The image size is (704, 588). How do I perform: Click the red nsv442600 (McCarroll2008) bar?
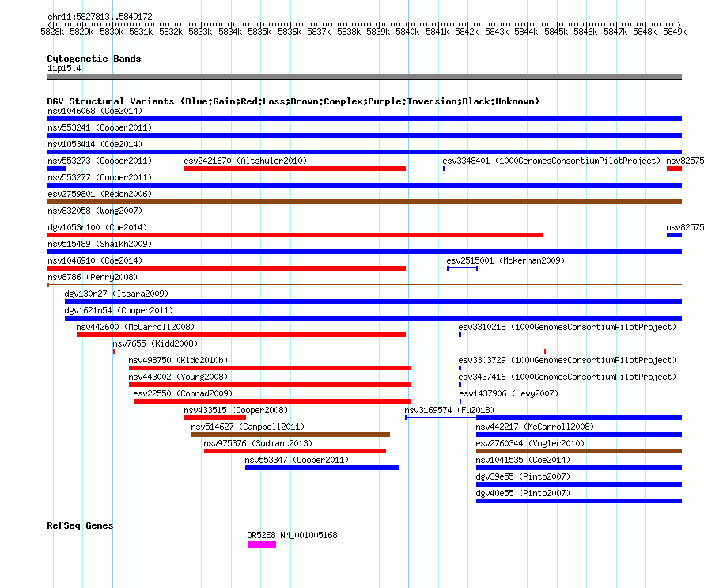pyautogui.click(x=241, y=335)
